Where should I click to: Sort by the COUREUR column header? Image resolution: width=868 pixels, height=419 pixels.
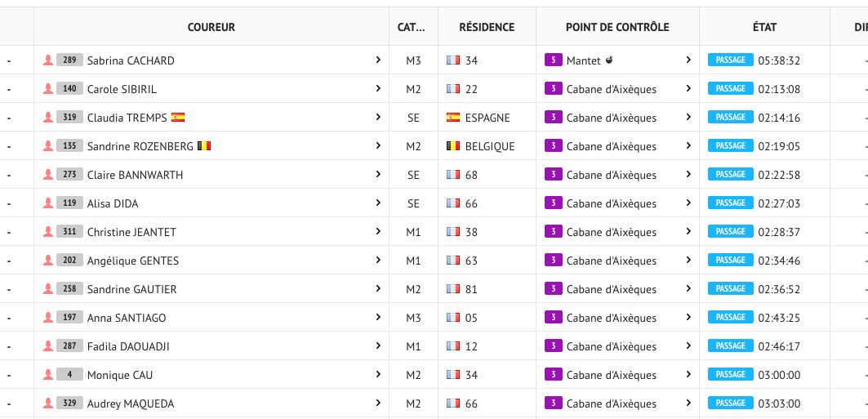point(211,27)
